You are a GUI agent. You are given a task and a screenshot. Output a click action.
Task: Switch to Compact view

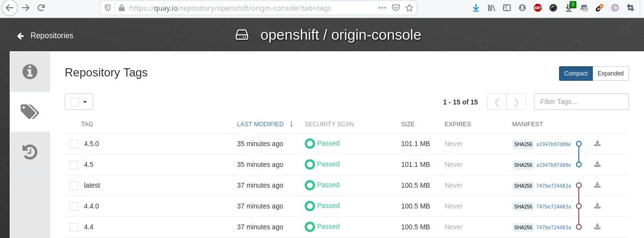[x=575, y=74]
